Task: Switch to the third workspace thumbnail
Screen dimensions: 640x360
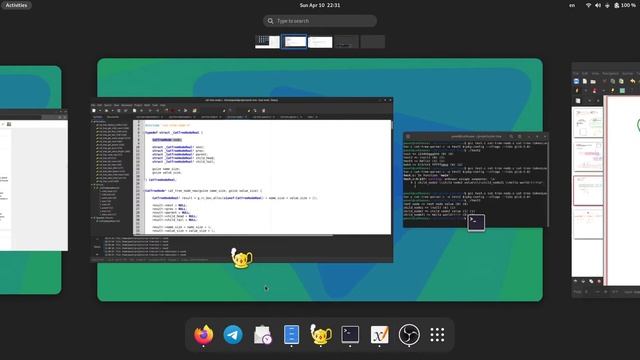Action: coord(320,42)
